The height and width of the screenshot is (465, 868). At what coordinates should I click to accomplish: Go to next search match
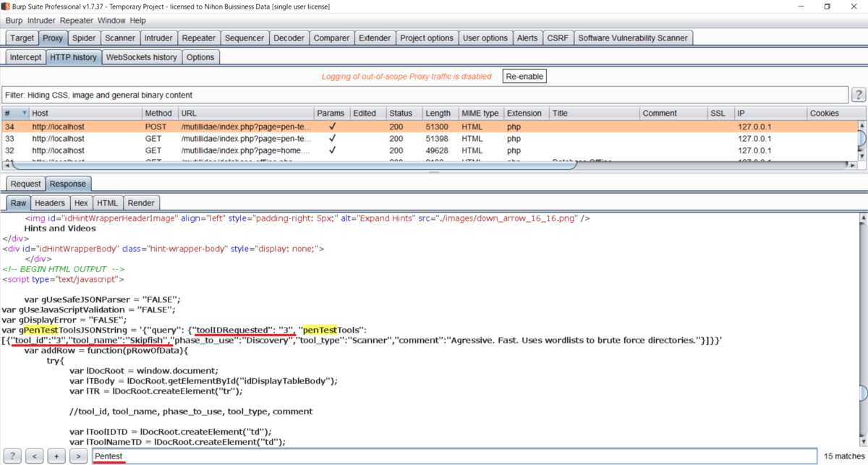pyautogui.click(x=79, y=456)
